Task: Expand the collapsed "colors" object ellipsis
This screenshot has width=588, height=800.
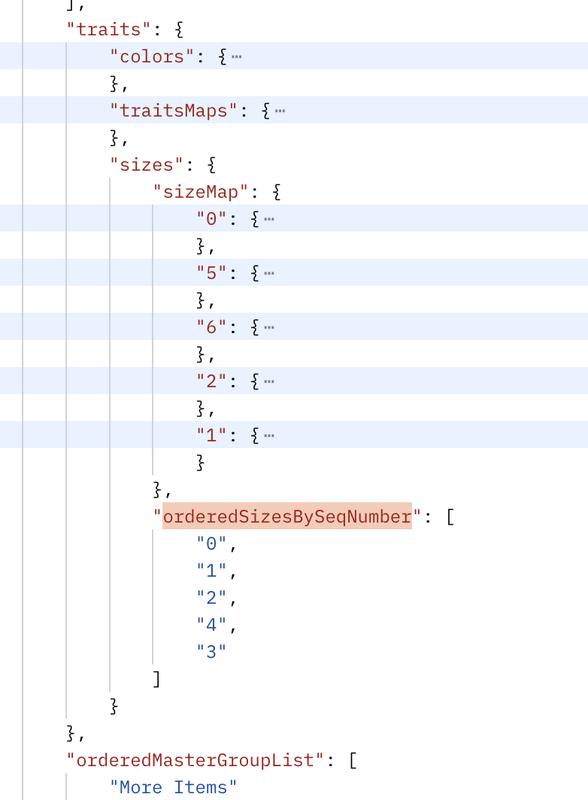Action: tap(236, 57)
